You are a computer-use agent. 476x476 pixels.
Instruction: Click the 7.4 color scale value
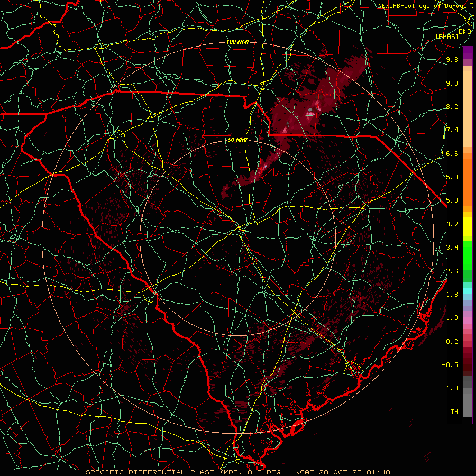tap(452, 130)
